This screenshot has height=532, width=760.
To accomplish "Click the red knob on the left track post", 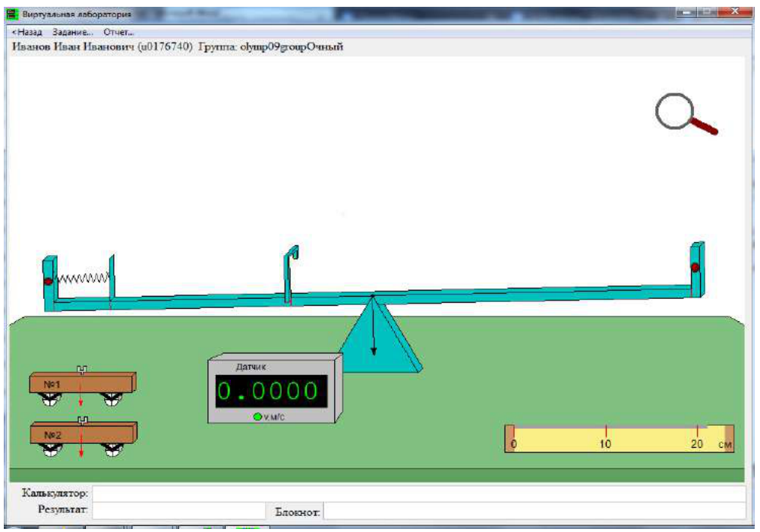I will 48,281.
